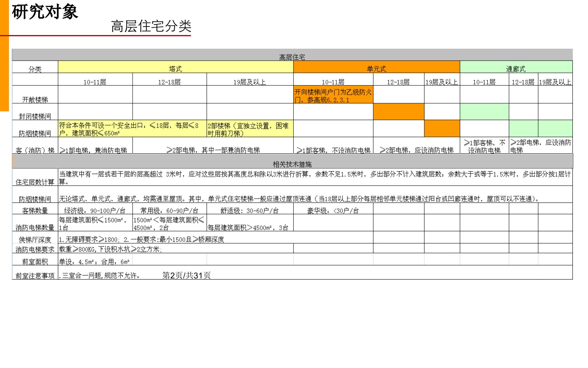The width and height of the screenshot is (588, 368).
Task: Select cell 单设:4.5㎡;合用:6㎡
Action: [x=95, y=262]
